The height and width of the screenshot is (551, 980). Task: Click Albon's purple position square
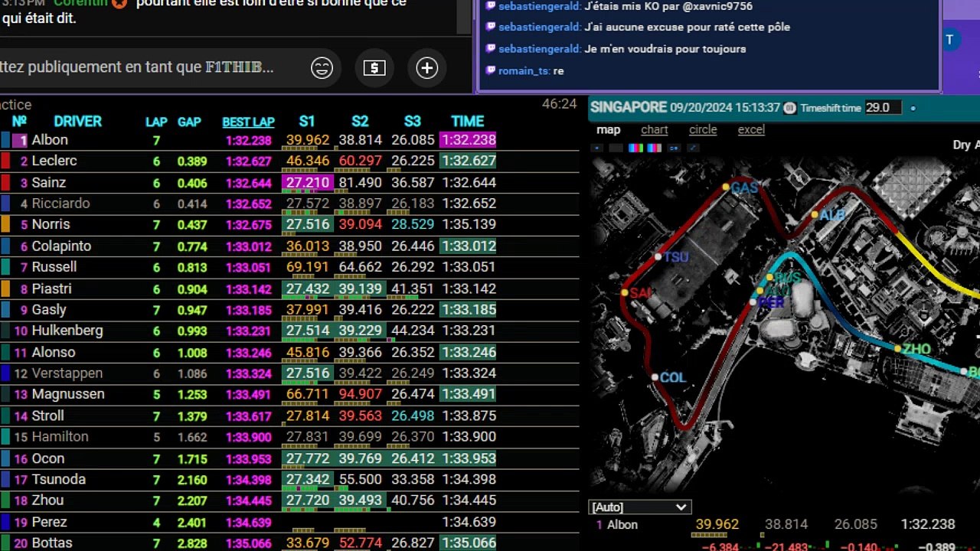(19, 140)
